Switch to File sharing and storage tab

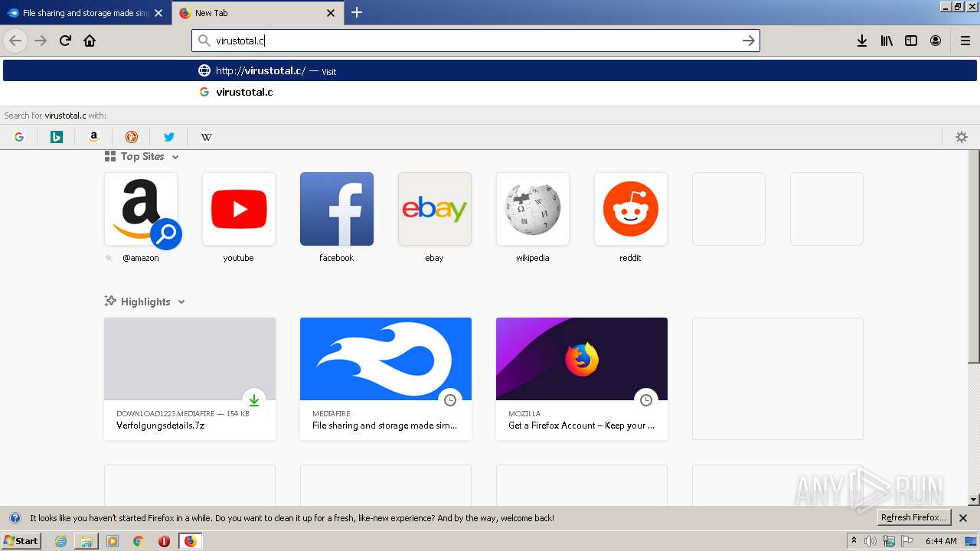tap(86, 13)
